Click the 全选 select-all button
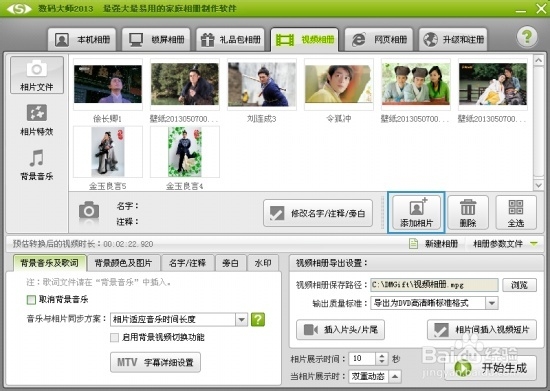Image resolution: width=550 pixels, height=391 pixels. tap(516, 213)
